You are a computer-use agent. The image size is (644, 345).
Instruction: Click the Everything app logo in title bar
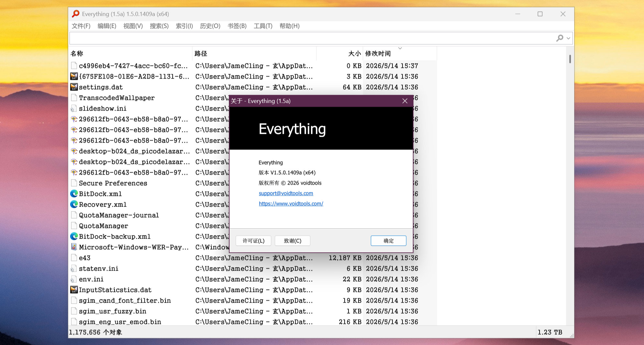(76, 14)
